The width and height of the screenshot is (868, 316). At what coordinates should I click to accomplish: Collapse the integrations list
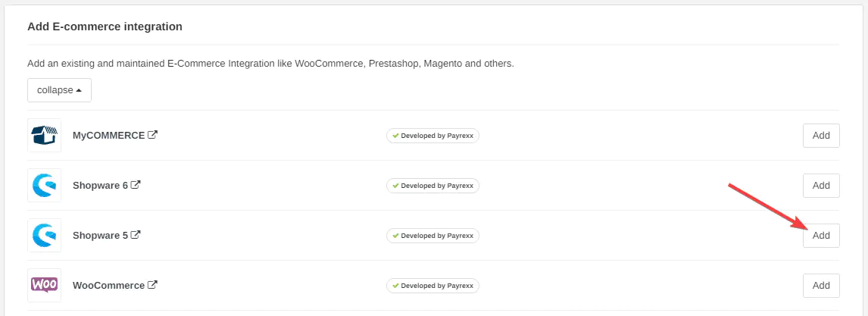59,90
